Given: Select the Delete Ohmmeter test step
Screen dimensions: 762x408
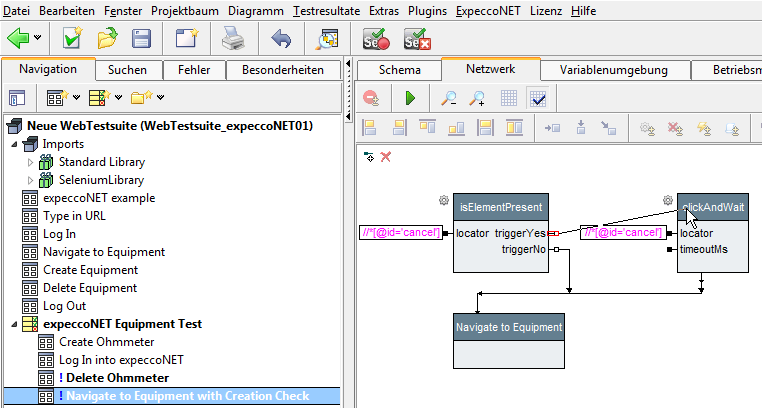Looking at the screenshot, I should [113, 378].
